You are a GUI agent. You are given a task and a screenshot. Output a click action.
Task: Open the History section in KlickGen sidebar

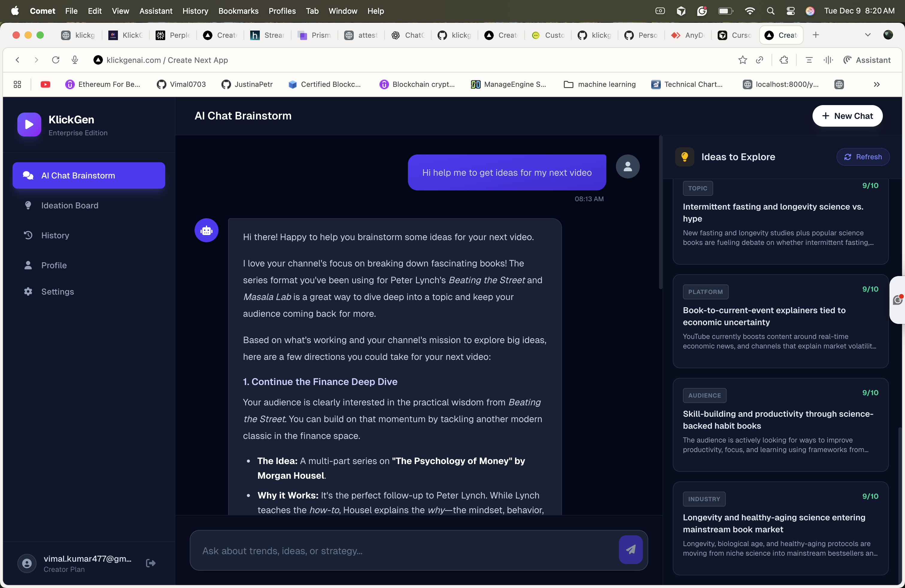(55, 235)
